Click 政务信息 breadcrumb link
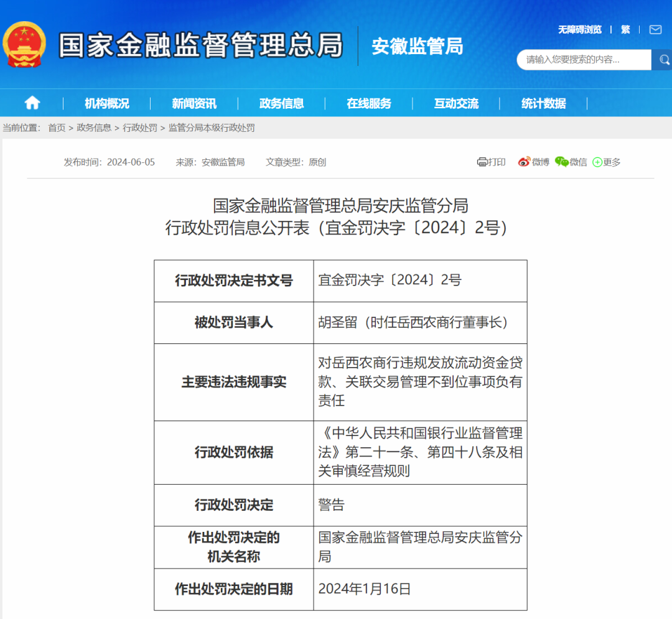Image resolution: width=672 pixels, height=619 pixels. click(94, 128)
